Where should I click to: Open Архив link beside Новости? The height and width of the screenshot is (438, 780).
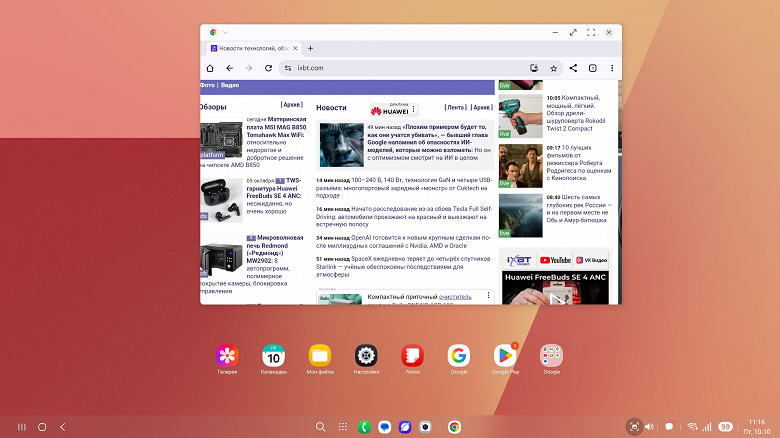(x=482, y=107)
